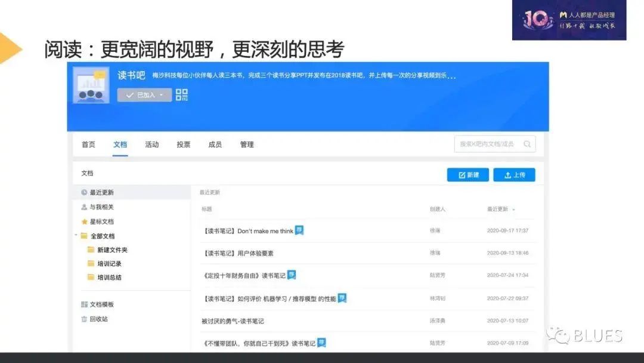
Task: Switch to the 首页 tab
Action: [88, 144]
